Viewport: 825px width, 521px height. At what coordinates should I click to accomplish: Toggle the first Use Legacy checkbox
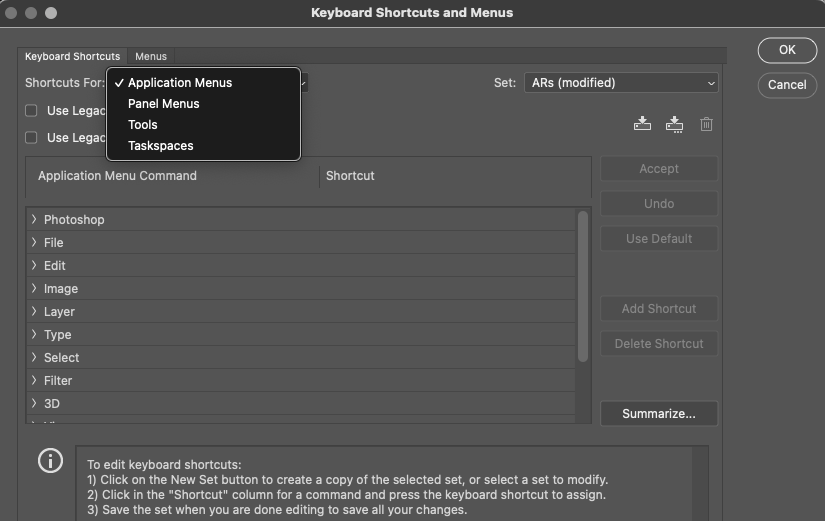click(x=32, y=111)
